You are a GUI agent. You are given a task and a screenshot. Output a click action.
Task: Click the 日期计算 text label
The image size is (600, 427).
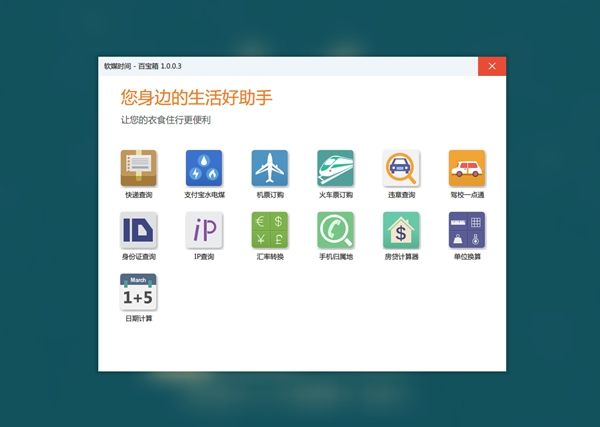[139, 319]
